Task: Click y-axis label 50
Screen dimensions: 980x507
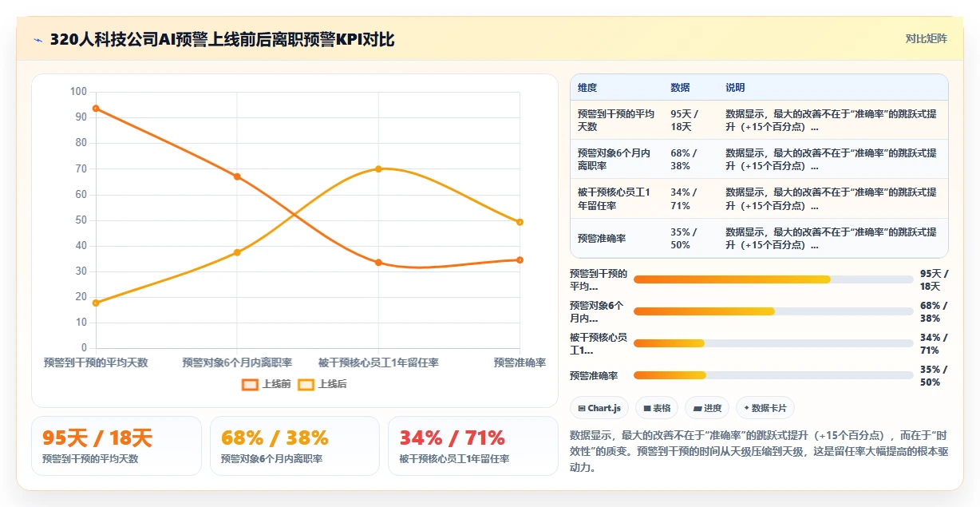Action: click(81, 220)
